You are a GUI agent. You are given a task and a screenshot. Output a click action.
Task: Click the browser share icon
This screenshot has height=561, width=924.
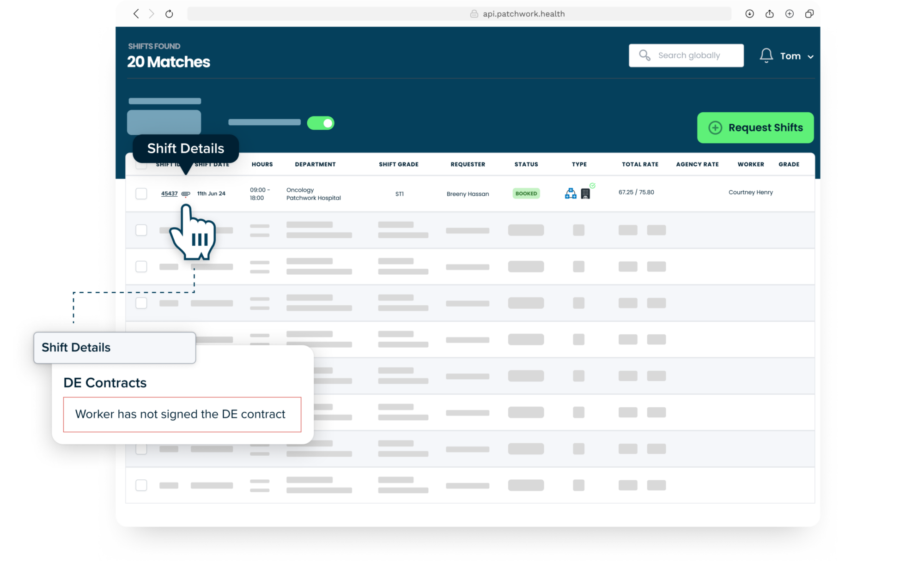point(769,14)
